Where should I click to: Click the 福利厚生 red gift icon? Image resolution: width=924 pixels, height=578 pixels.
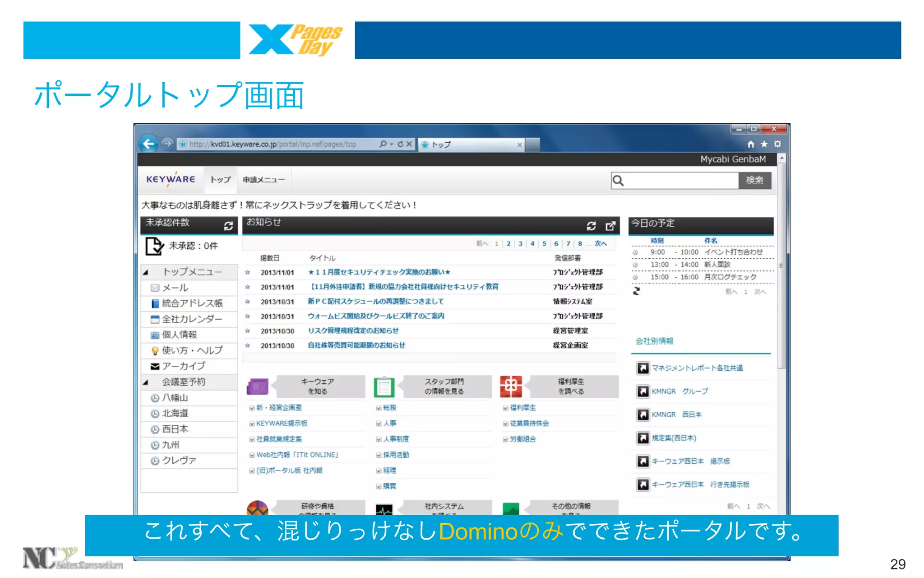click(x=511, y=387)
